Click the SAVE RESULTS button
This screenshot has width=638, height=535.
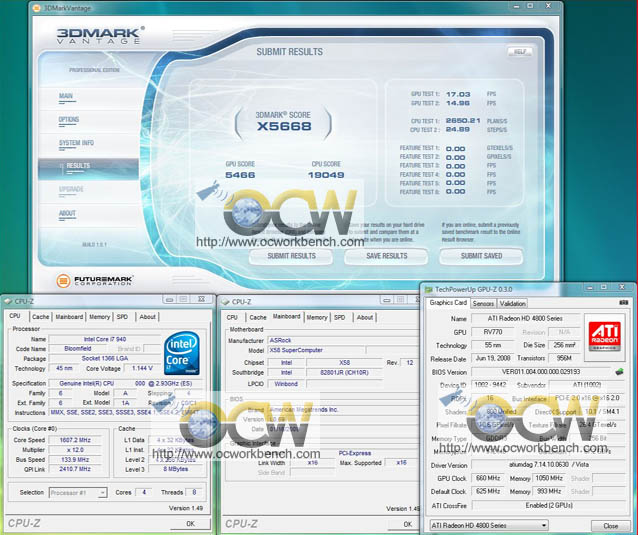[387, 256]
